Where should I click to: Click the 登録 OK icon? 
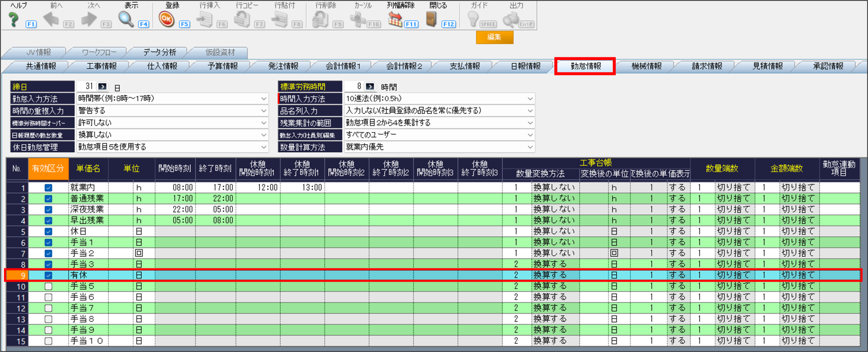(x=167, y=19)
